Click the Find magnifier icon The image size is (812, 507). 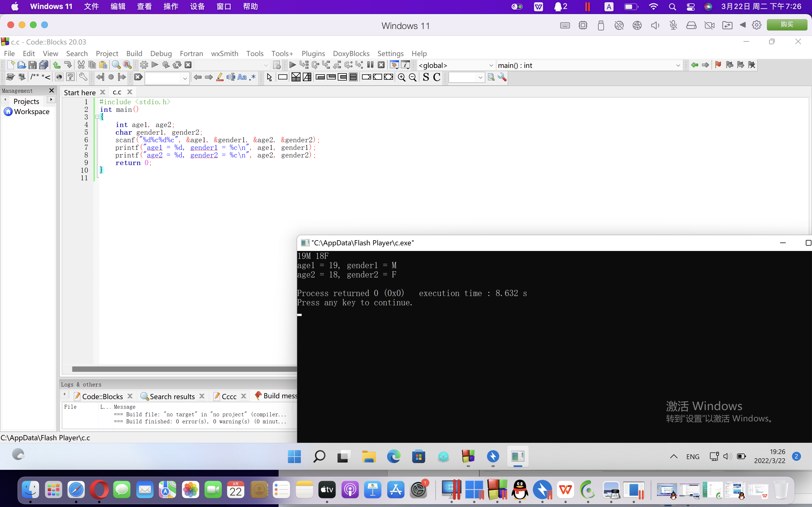point(116,65)
